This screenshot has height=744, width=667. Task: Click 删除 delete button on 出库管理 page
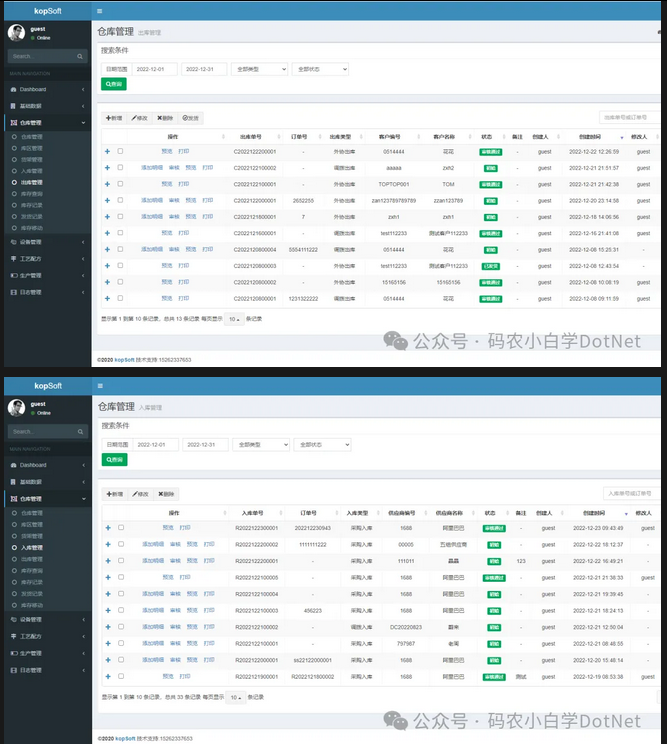pyautogui.click(x=165, y=118)
